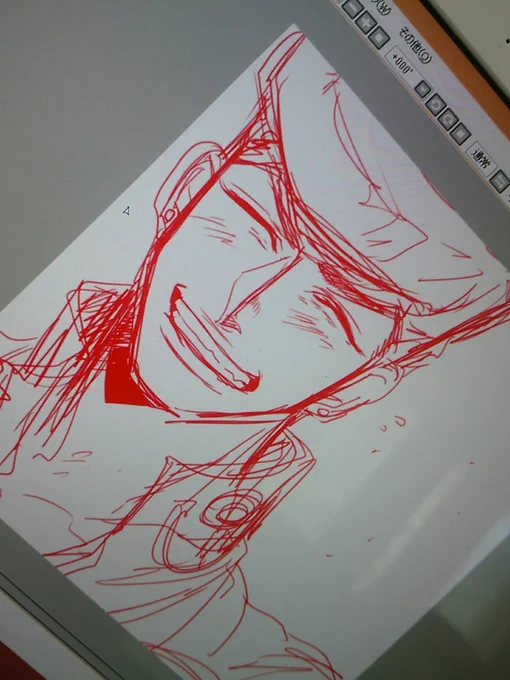
Task: Reset the canvas rotation with the square button
Action: click(x=461, y=132)
